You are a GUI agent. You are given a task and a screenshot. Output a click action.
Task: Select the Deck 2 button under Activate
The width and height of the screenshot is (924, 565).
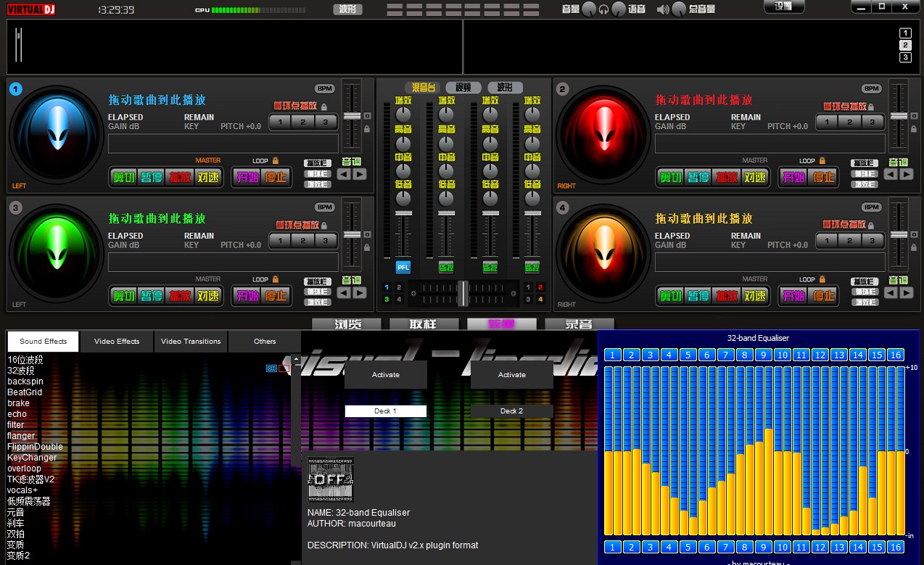tap(512, 411)
